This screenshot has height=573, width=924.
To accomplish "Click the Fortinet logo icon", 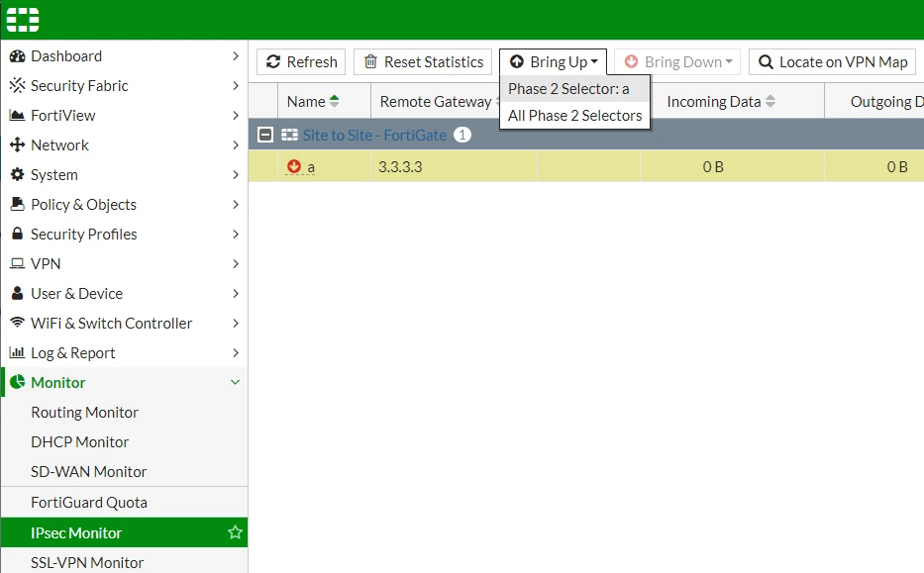I will pyautogui.click(x=23, y=20).
